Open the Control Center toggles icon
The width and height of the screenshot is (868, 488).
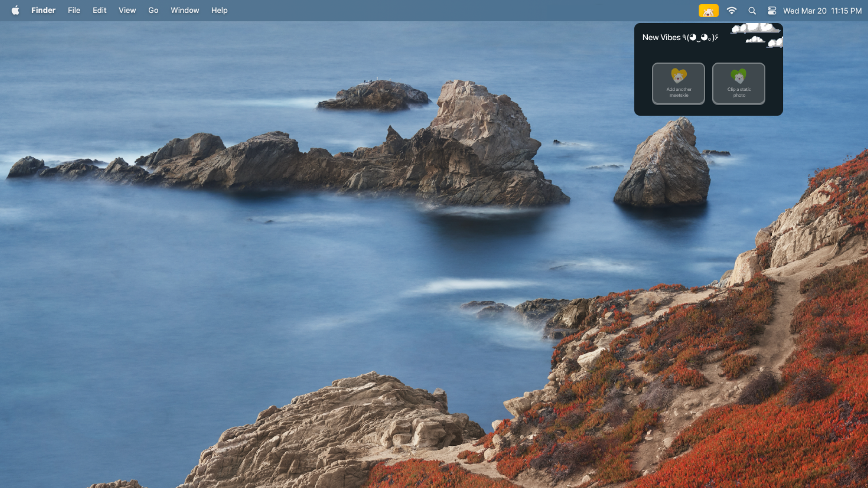pos(771,11)
